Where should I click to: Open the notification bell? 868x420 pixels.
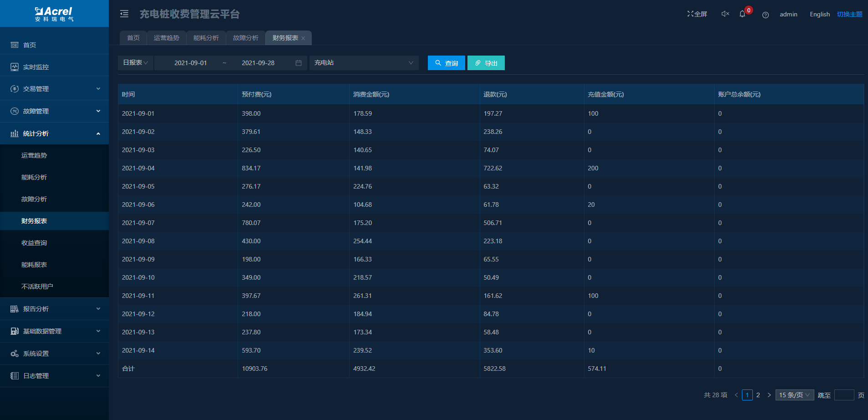742,14
